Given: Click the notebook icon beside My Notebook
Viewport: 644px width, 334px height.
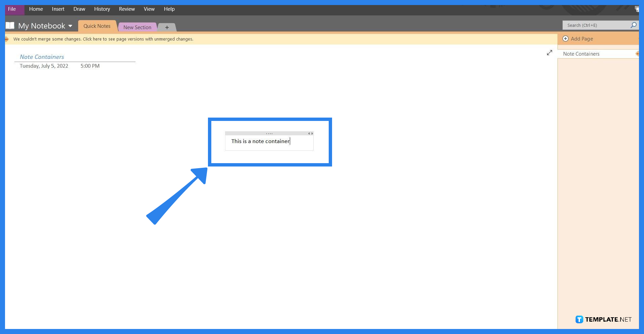Looking at the screenshot, I should click(x=10, y=25).
